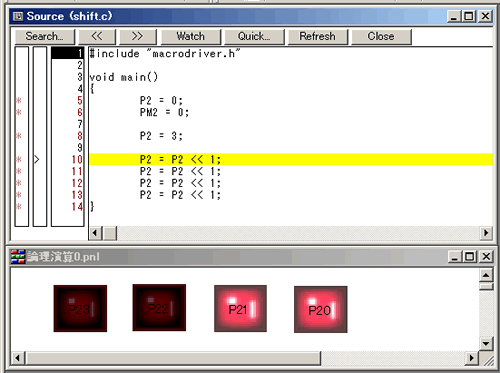500x373 pixels.
Task: Click the P2 = 0; statement
Action: [161, 100]
